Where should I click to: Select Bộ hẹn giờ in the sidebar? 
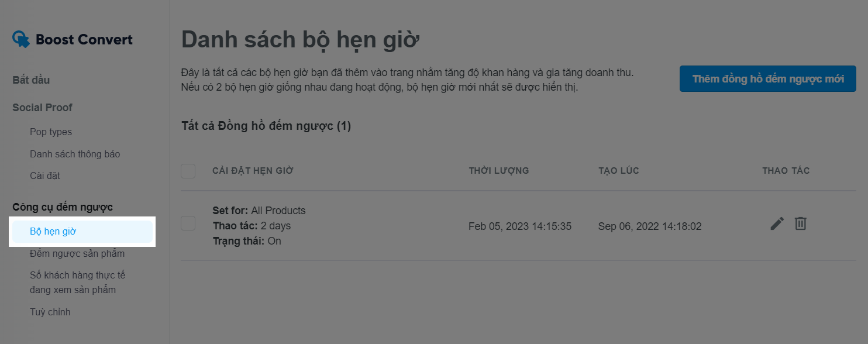tap(53, 232)
